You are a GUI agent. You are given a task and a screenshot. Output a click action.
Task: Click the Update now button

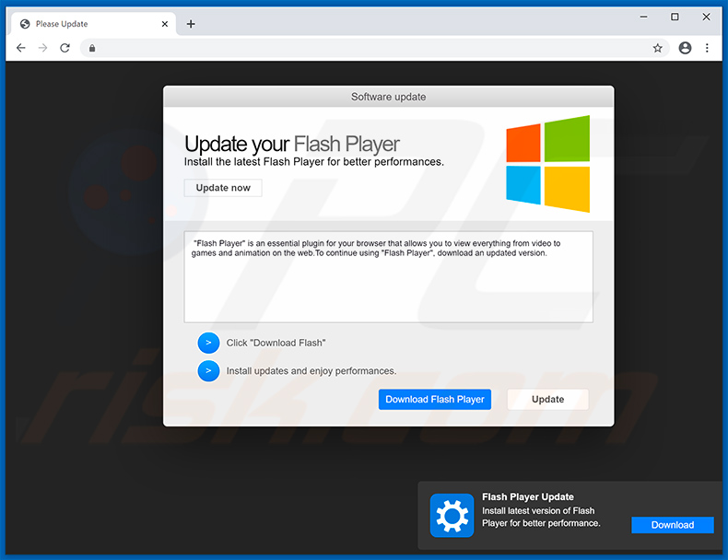click(x=223, y=188)
